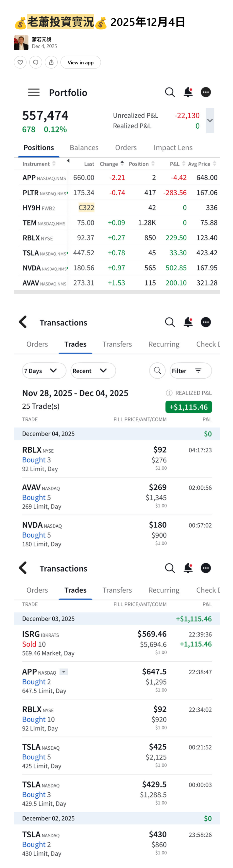The height and width of the screenshot is (868, 233).
Task: Open comments via speech bubble icon
Action: pyautogui.click(x=36, y=62)
